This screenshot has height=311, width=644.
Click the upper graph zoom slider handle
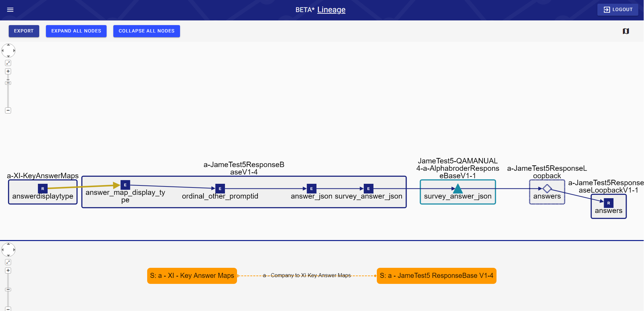8,83
